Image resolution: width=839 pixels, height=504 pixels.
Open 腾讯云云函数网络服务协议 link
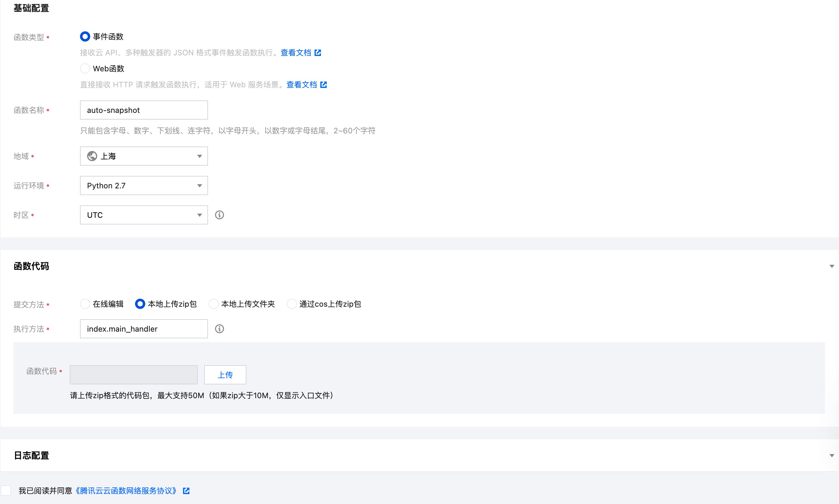[126, 491]
